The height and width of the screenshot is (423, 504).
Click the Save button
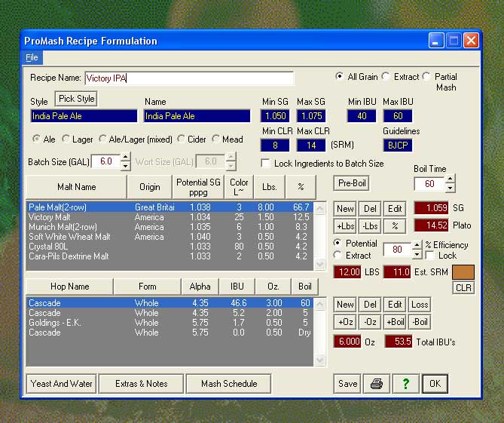pyautogui.click(x=347, y=384)
